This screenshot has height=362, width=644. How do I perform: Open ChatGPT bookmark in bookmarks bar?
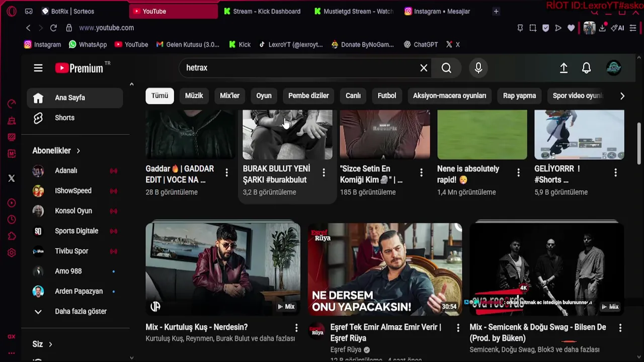[421, 45]
